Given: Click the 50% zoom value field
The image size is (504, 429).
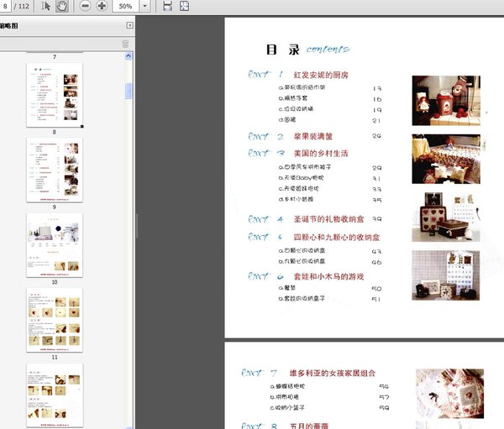Looking at the screenshot, I should point(126,6).
